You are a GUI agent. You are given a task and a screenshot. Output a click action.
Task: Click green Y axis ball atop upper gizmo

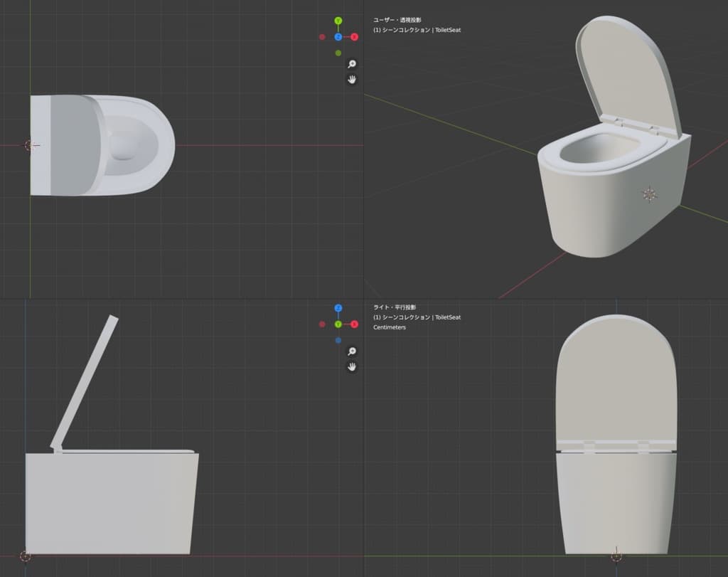point(338,21)
